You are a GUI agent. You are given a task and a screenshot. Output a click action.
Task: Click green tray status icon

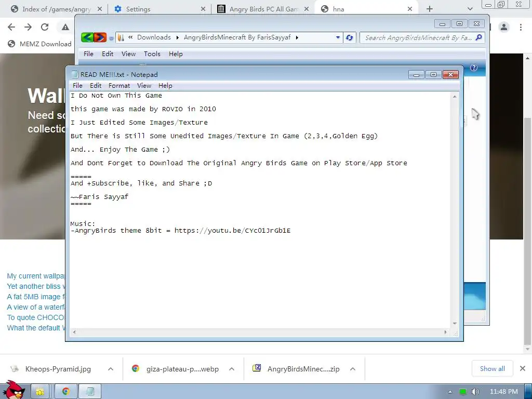pos(463,392)
